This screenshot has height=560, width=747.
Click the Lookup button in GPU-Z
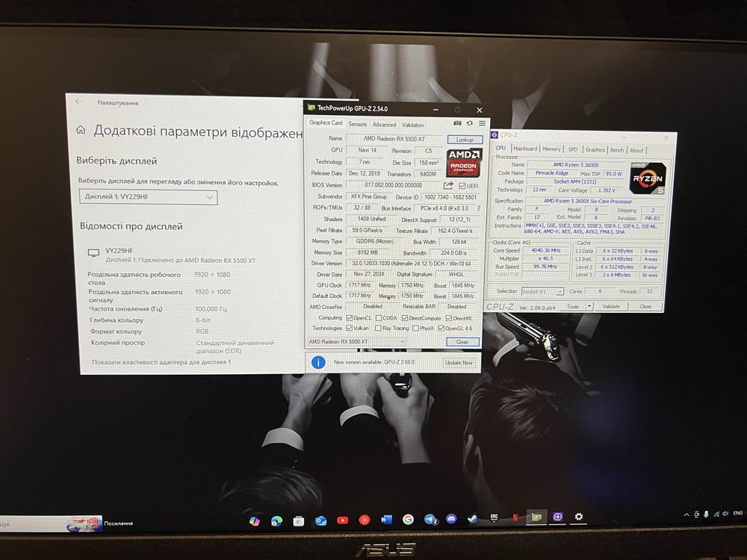tap(465, 140)
